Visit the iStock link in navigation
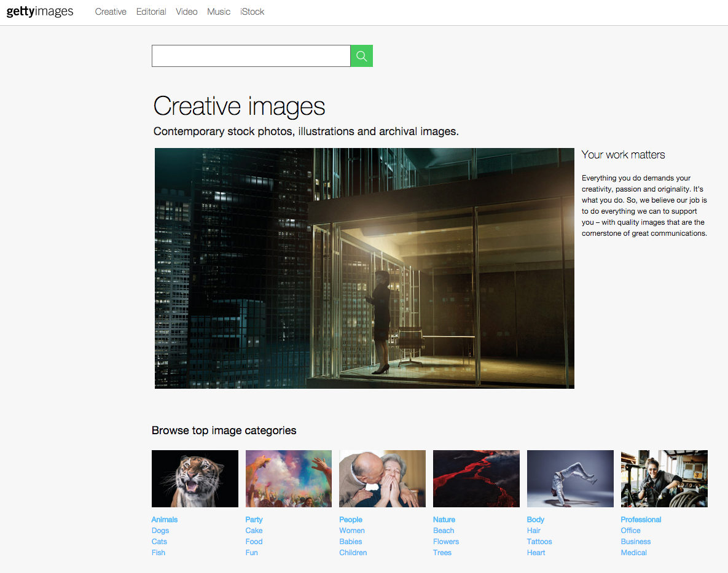This screenshot has height=573, width=728. [252, 12]
